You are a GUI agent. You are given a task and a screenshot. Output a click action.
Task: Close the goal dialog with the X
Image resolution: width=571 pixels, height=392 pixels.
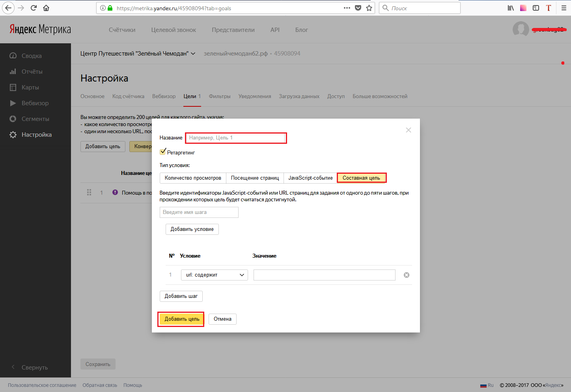(x=409, y=130)
